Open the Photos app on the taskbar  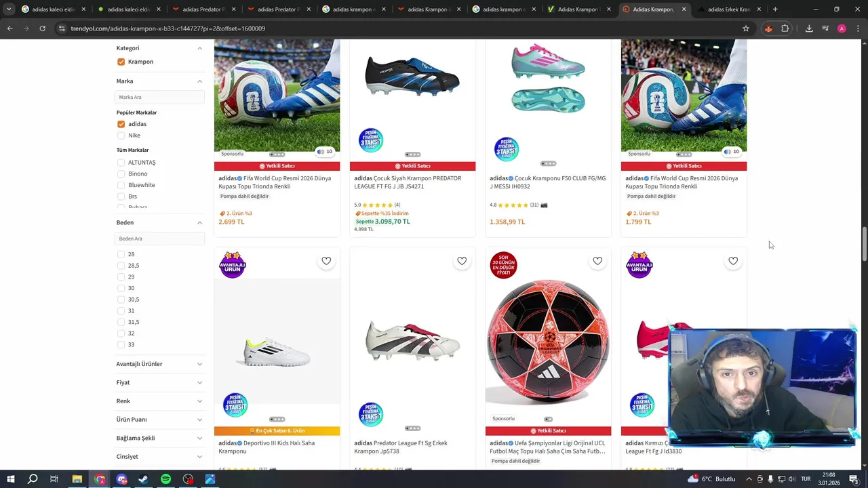(210, 479)
